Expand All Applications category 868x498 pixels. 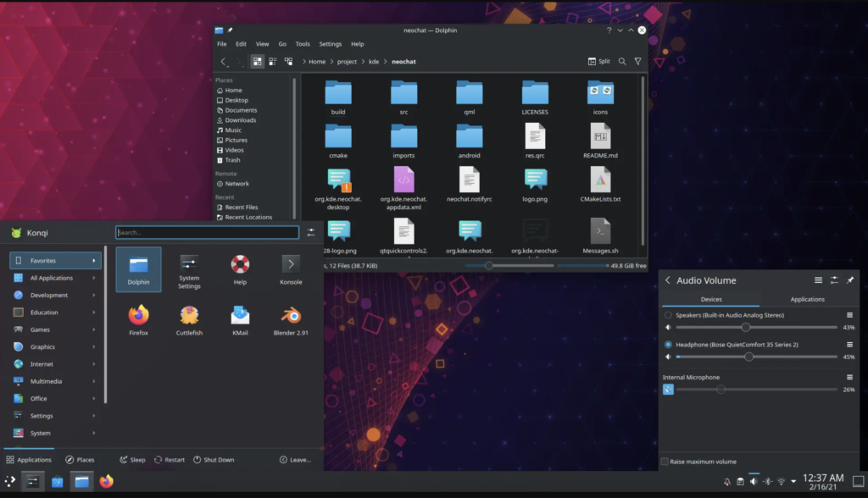pos(55,278)
